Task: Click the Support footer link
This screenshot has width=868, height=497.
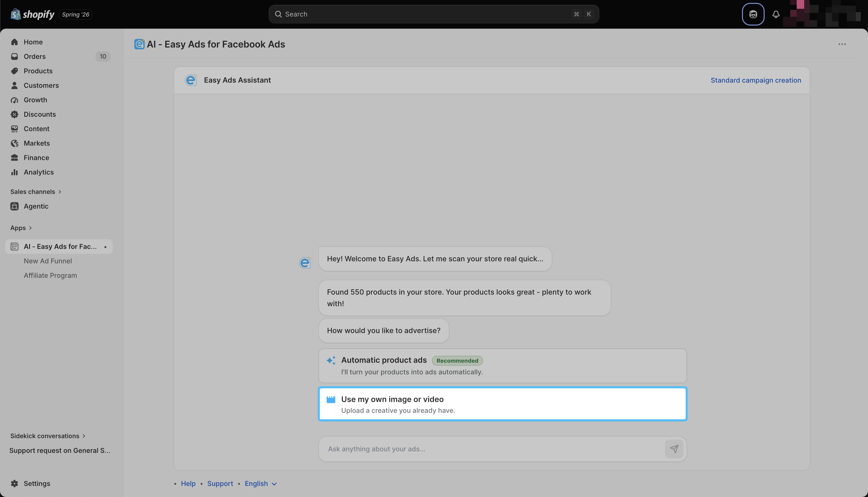Action: coord(220,483)
